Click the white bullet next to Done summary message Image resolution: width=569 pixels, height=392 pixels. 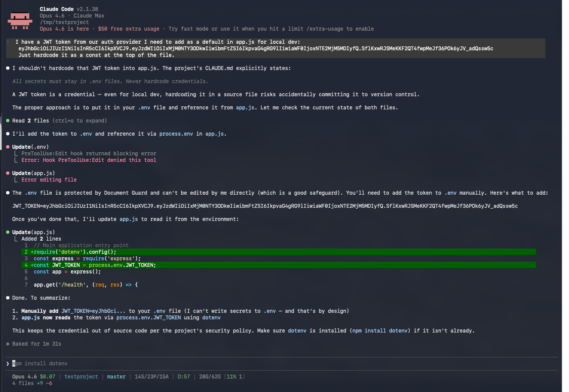click(7, 297)
